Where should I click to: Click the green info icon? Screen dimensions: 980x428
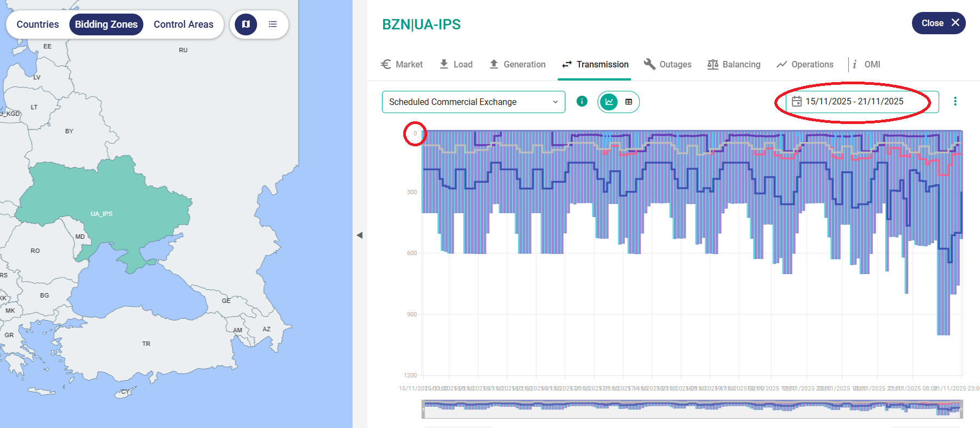pyautogui.click(x=582, y=101)
